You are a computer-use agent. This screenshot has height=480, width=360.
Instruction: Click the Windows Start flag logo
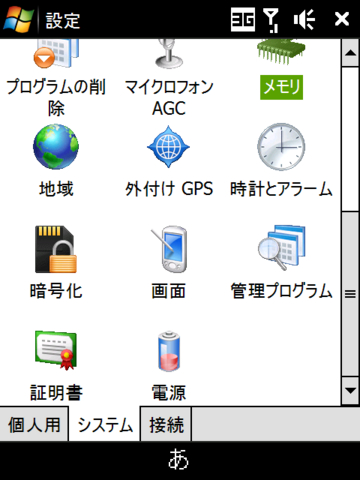coord(19,19)
